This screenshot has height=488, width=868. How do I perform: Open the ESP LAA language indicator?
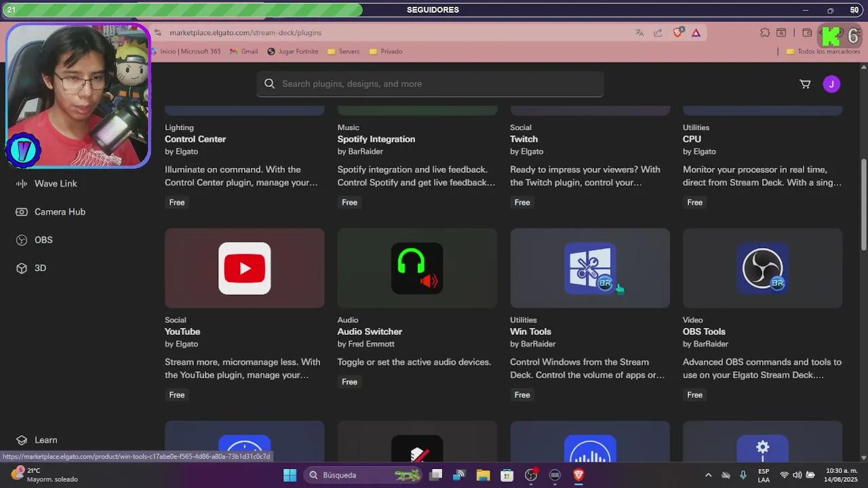pos(764,475)
